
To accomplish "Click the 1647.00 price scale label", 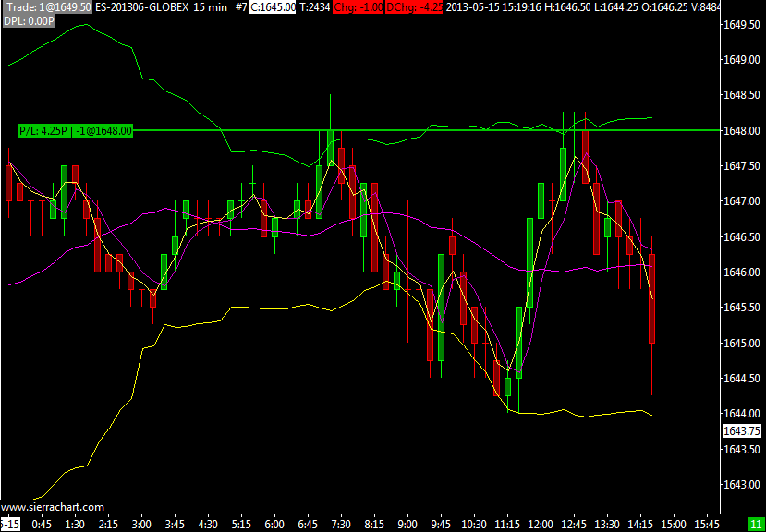I will [743, 201].
